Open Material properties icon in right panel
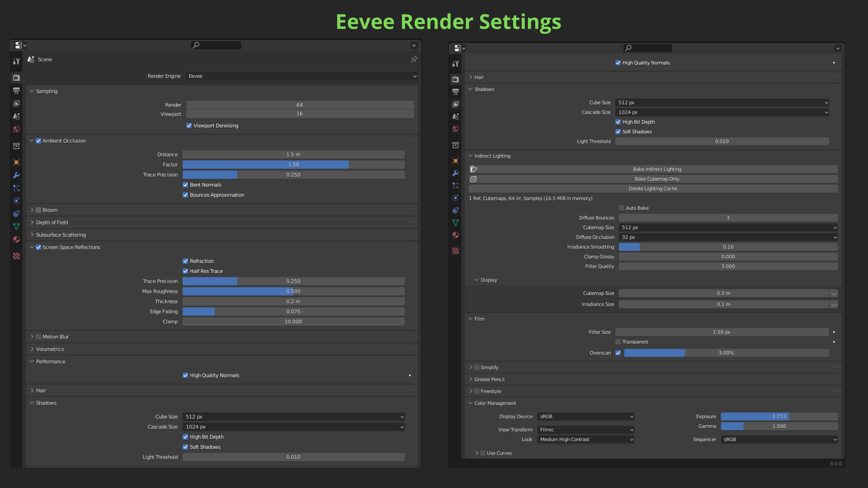 click(x=455, y=235)
